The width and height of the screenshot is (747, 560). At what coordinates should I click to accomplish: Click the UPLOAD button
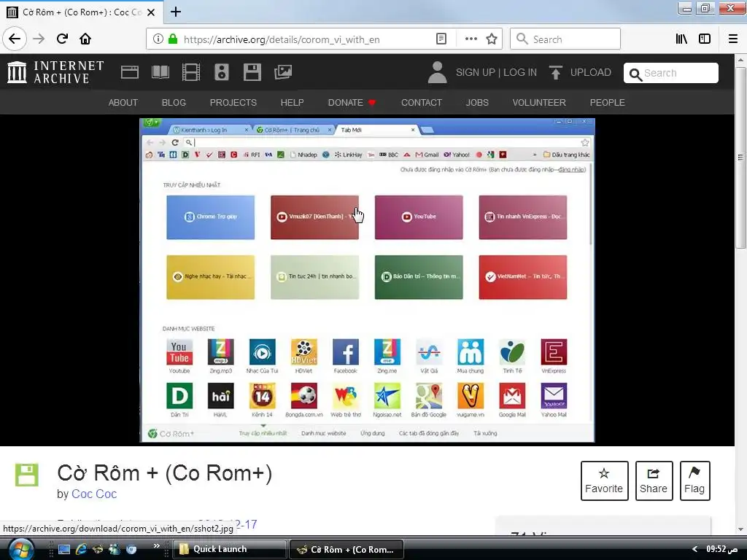pyautogui.click(x=580, y=72)
